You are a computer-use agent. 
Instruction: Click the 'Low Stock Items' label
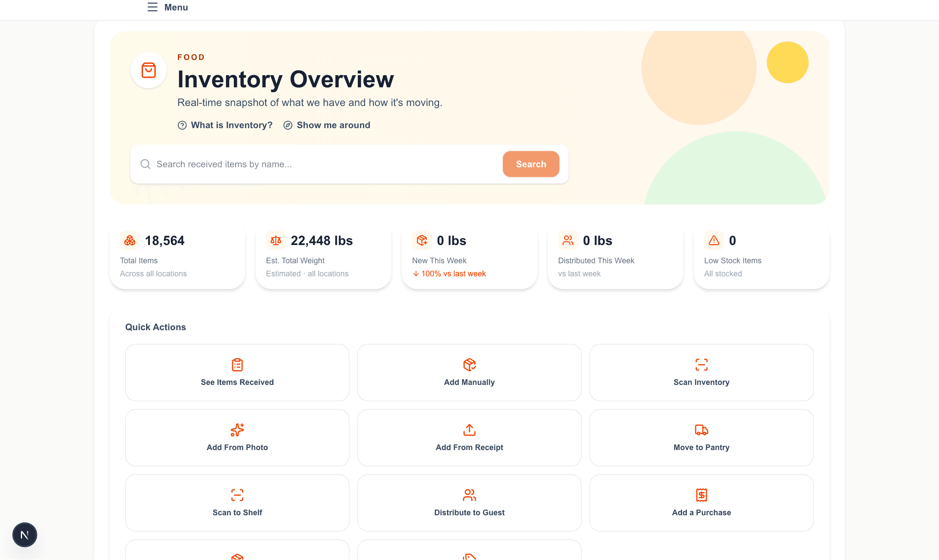733,261
